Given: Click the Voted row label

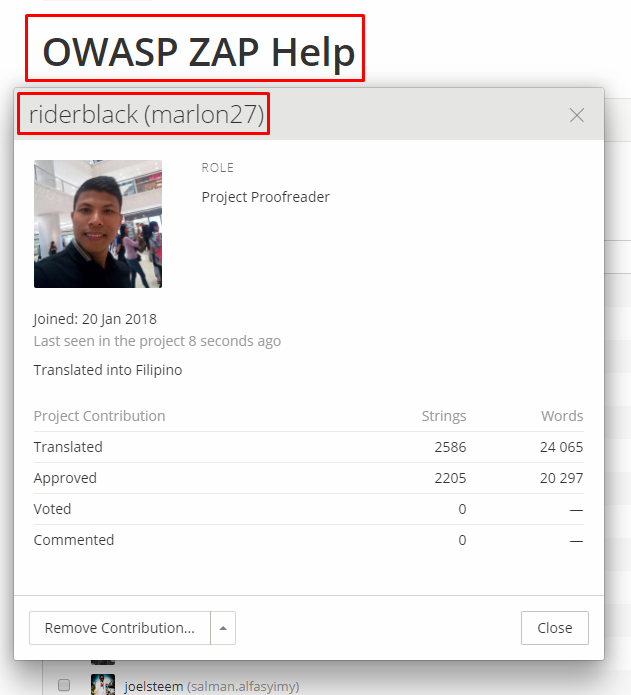Looking at the screenshot, I should pyautogui.click(x=52, y=509).
